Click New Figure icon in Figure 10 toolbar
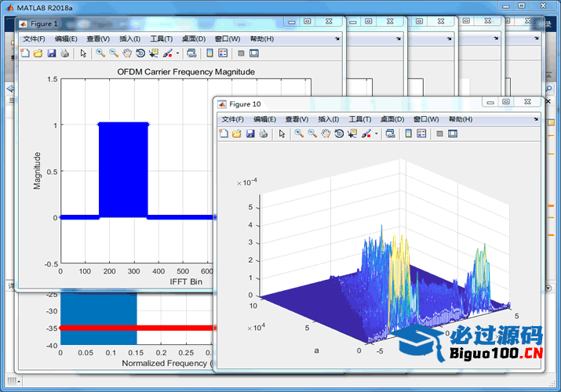Image resolution: width=561 pixels, height=392 pixels. point(224,133)
